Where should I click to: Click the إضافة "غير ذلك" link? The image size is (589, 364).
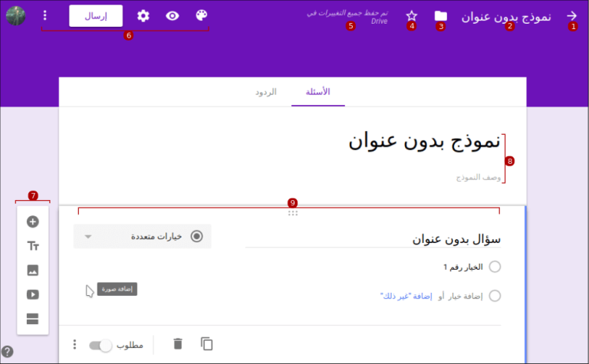tap(406, 296)
